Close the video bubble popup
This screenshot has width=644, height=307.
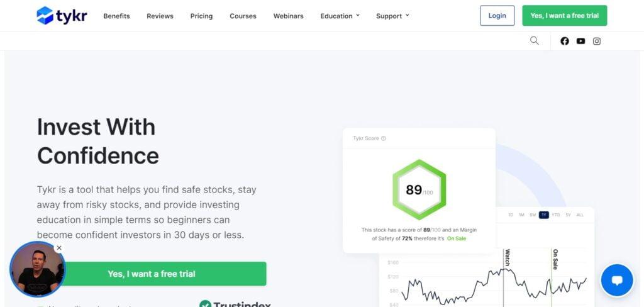pyautogui.click(x=59, y=248)
